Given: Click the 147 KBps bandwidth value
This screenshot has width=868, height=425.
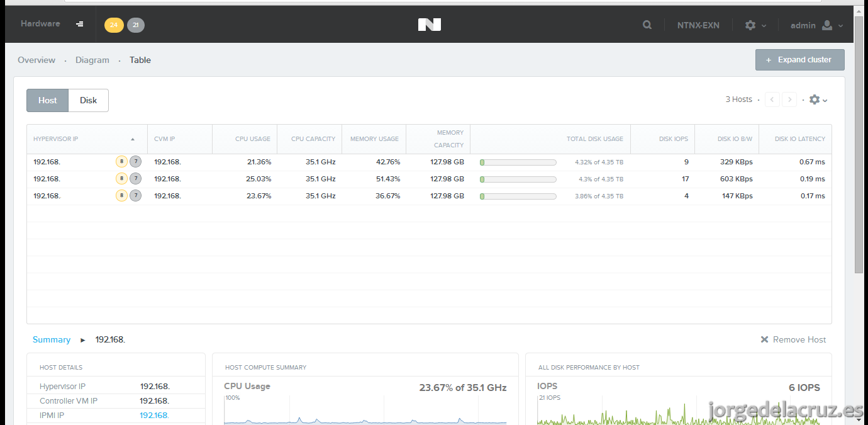Looking at the screenshot, I should point(737,196).
